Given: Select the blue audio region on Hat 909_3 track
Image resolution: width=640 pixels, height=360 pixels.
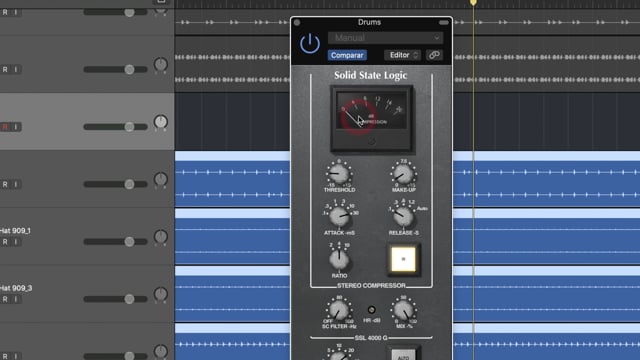Looking at the screenshot, I should pyautogui.click(x=233, y=294).
